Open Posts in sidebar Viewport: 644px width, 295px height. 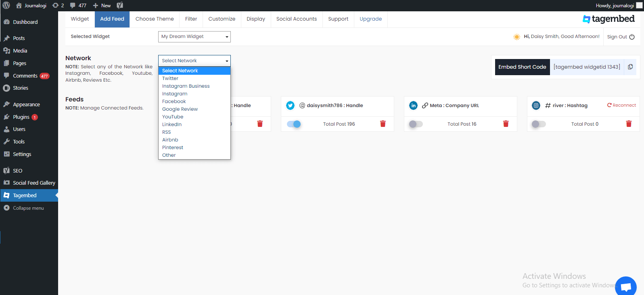pyautogui.click(x=29, y=38)
